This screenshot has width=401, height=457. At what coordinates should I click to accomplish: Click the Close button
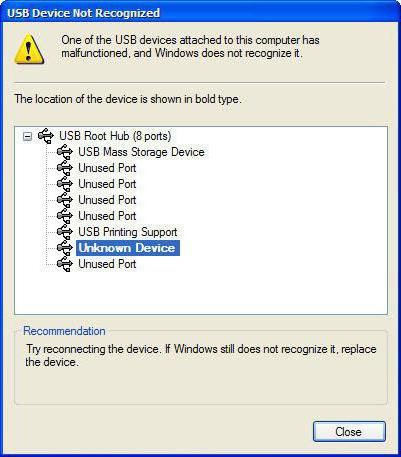[x=349, y=432]
